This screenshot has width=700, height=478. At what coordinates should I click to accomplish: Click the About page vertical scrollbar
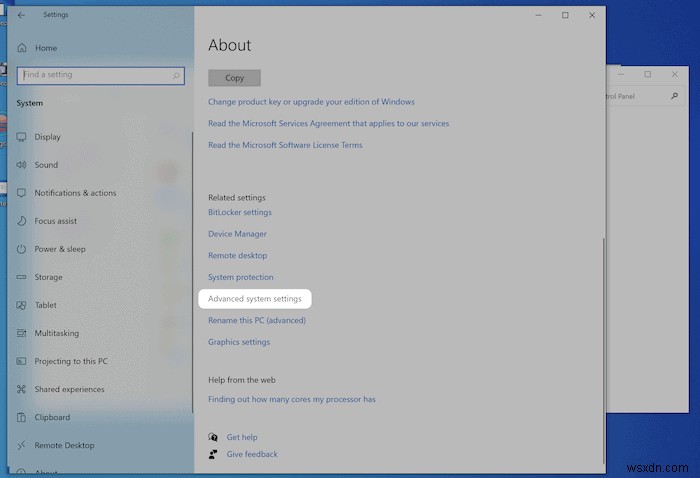[604, 351]
